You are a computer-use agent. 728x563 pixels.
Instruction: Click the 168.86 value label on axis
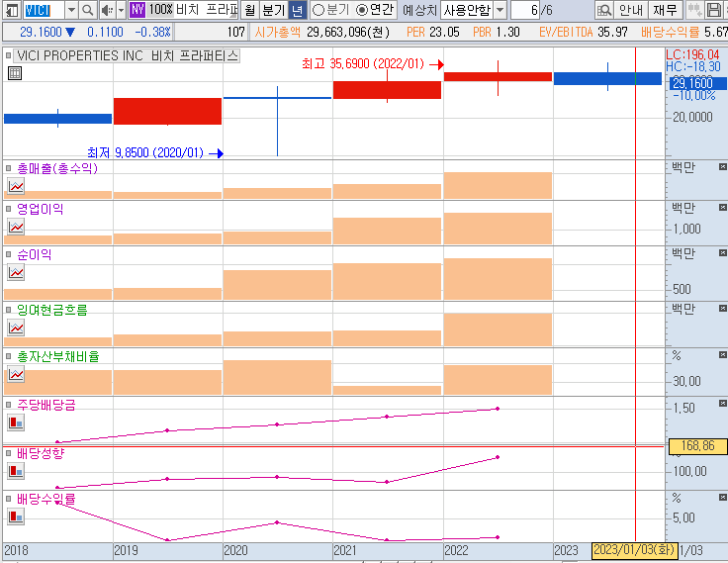(697, 446)
